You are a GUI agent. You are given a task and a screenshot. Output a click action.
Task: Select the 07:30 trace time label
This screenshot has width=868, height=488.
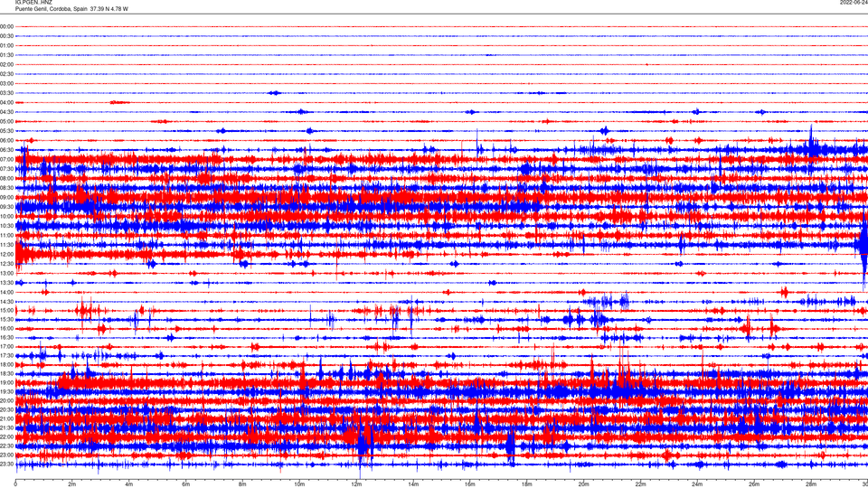(x=6, y=169)
